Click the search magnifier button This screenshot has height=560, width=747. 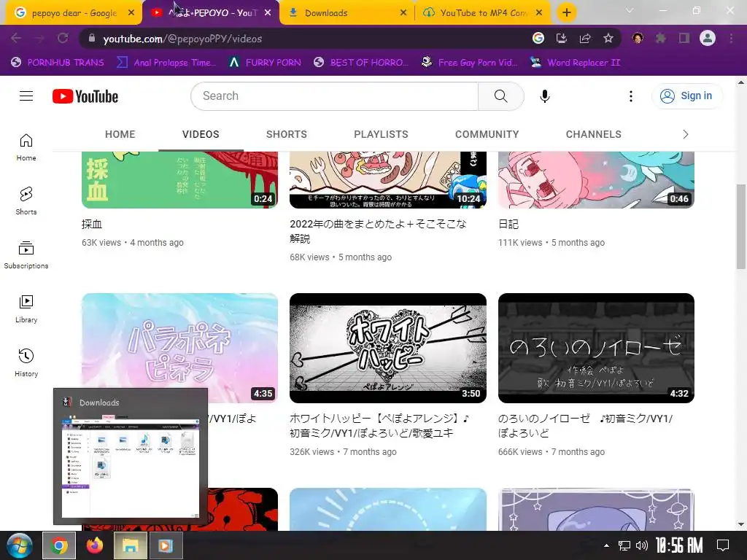point(500,96)
